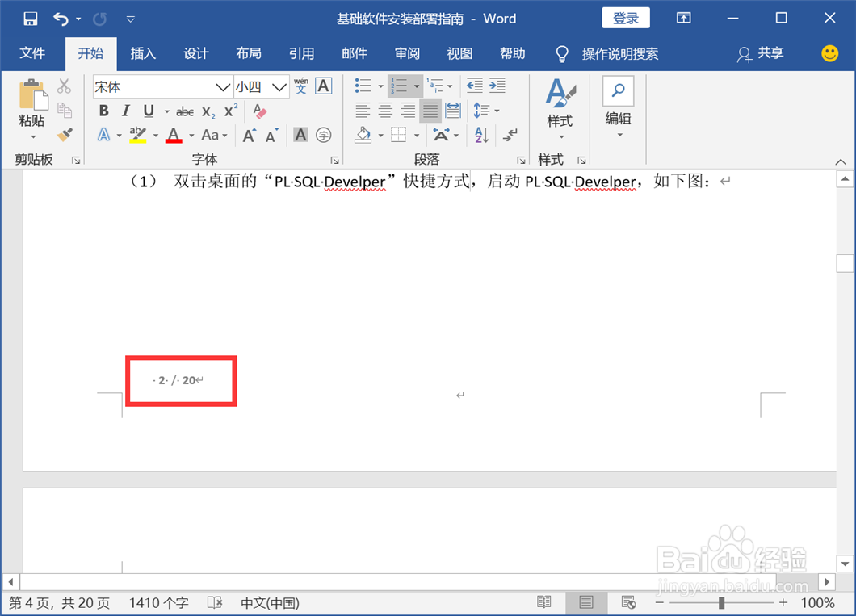
Task: Apply character border with the boxed A
Action: coord(324,86)
